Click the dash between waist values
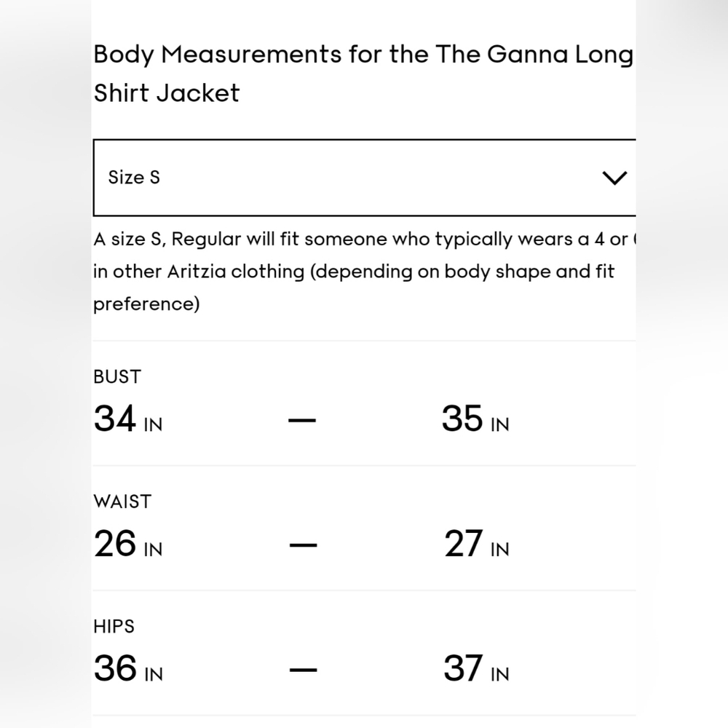 point(303,545)
